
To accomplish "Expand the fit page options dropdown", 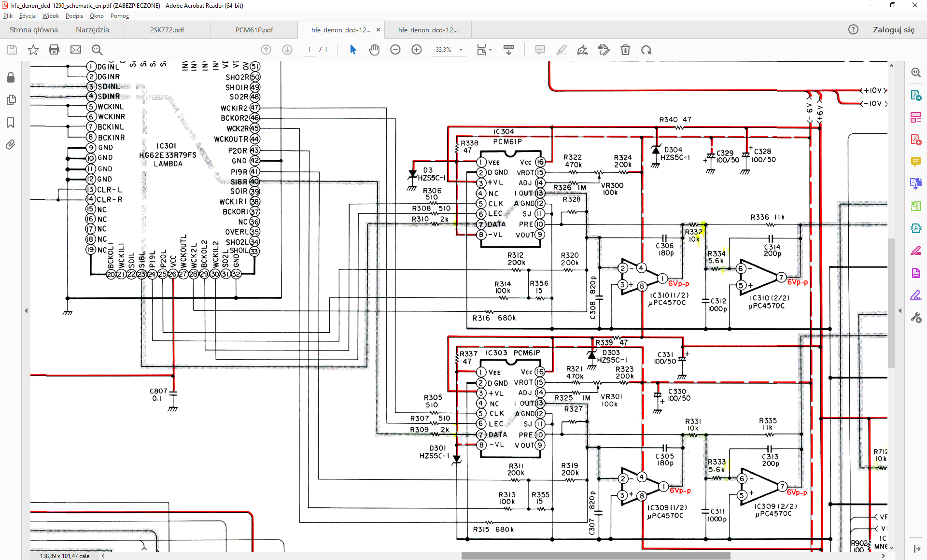I will (x=490, y=50).
